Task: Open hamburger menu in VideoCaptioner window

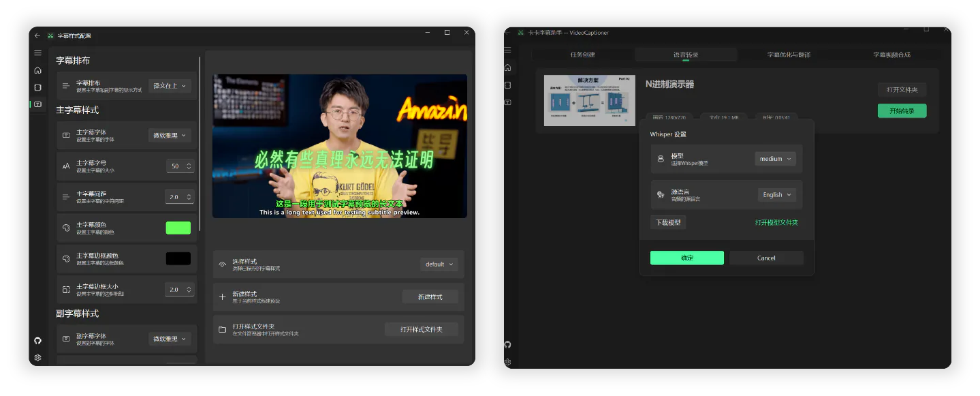Action: tap(507, 50)
